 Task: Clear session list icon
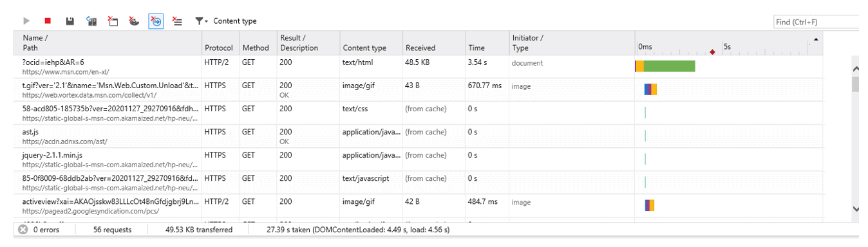(178, 21)
